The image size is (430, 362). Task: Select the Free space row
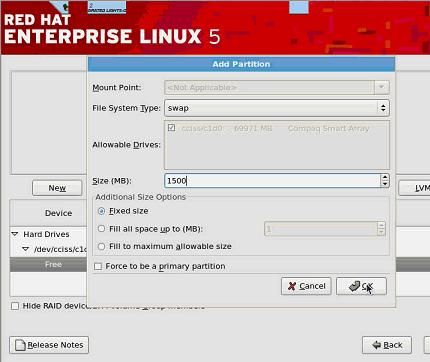click(x=49, y=264)
